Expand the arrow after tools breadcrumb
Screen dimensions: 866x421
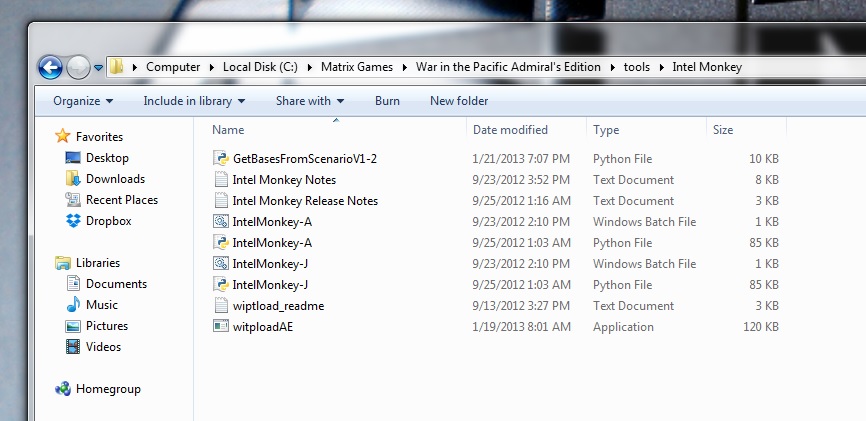pos(661,67)
